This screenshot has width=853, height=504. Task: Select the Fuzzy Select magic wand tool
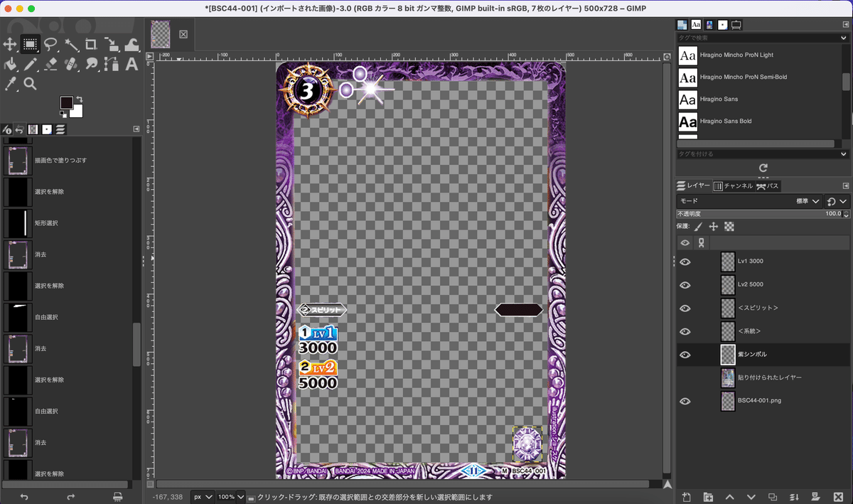pyautogui.click(x=71, y=45)
